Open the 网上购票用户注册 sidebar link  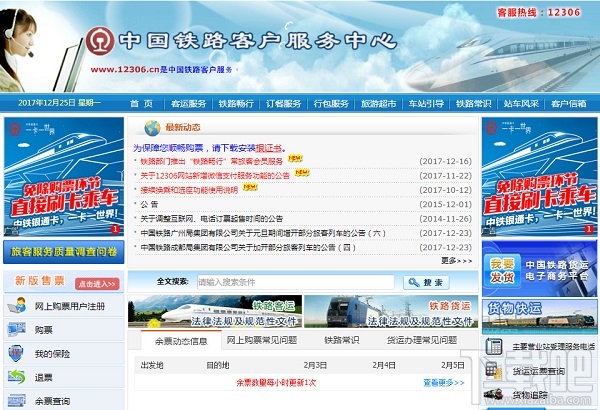(x=70, y=306)
